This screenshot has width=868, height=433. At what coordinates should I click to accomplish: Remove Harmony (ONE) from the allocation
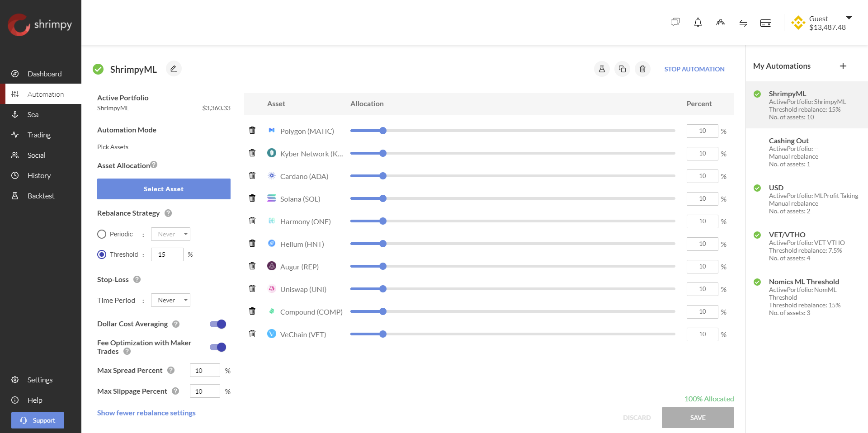252,221
